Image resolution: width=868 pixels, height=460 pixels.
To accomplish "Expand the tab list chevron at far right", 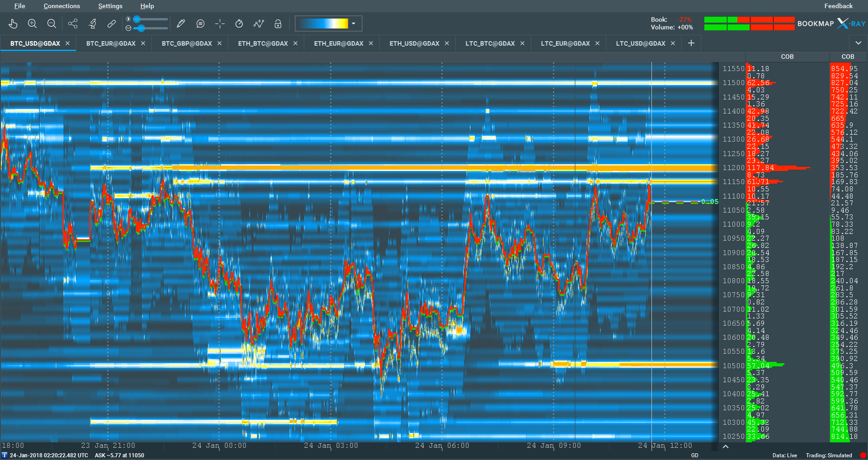I will tap(858, 43).
